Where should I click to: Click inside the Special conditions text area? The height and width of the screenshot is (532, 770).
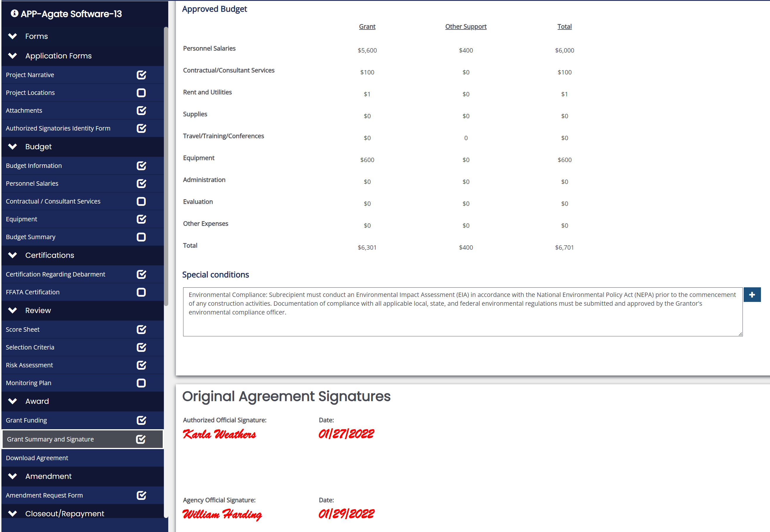coord(462,312)
